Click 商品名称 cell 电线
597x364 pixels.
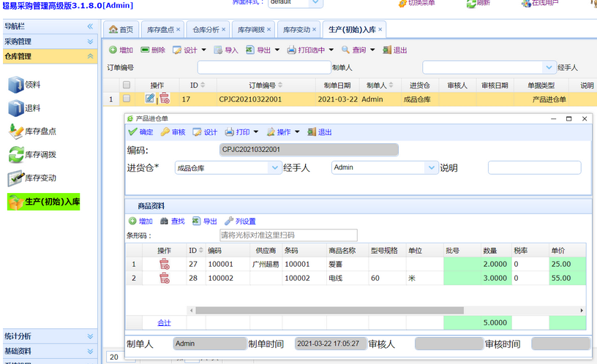point(347,278)
